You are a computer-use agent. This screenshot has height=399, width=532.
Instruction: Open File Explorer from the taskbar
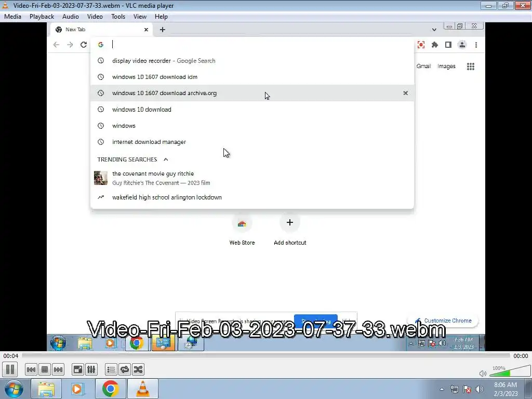[x=46, y=389]
